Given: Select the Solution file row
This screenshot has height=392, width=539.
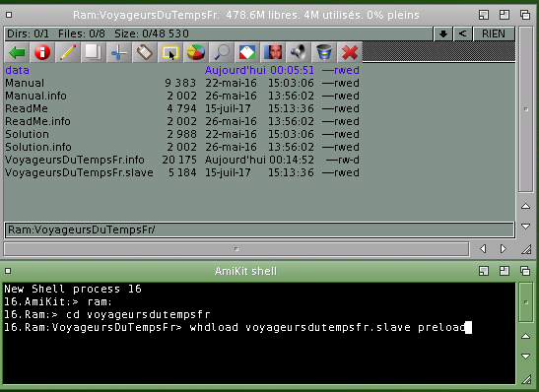Looking at the screenshot, I should point(182,134).
